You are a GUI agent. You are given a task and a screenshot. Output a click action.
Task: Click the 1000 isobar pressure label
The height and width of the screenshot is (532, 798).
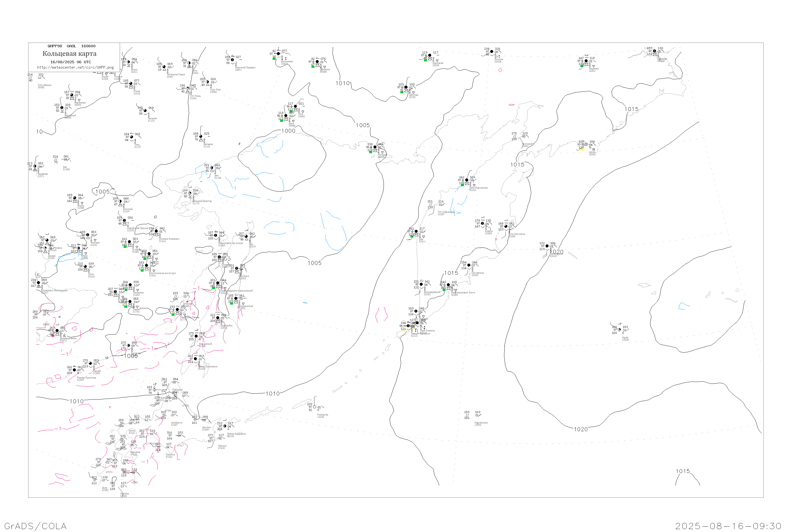point(288,131)
